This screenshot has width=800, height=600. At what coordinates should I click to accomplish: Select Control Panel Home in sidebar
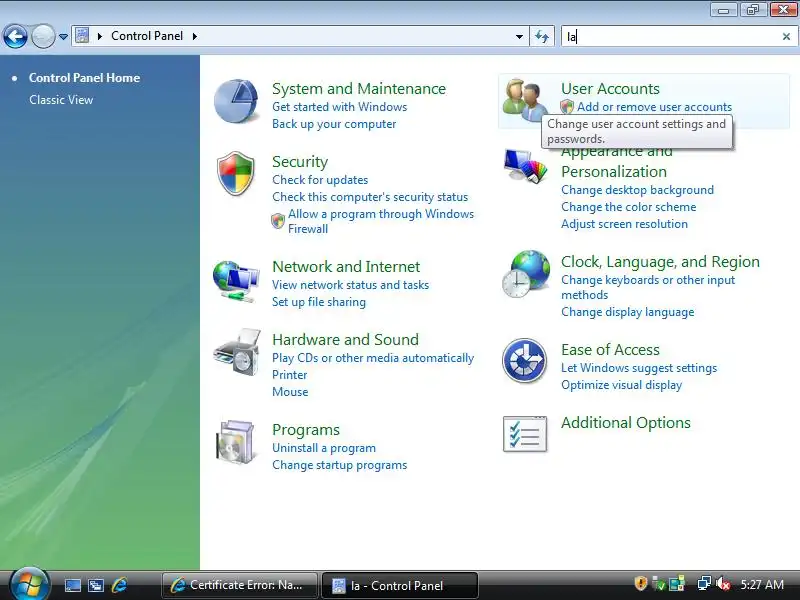coord(84,78)
